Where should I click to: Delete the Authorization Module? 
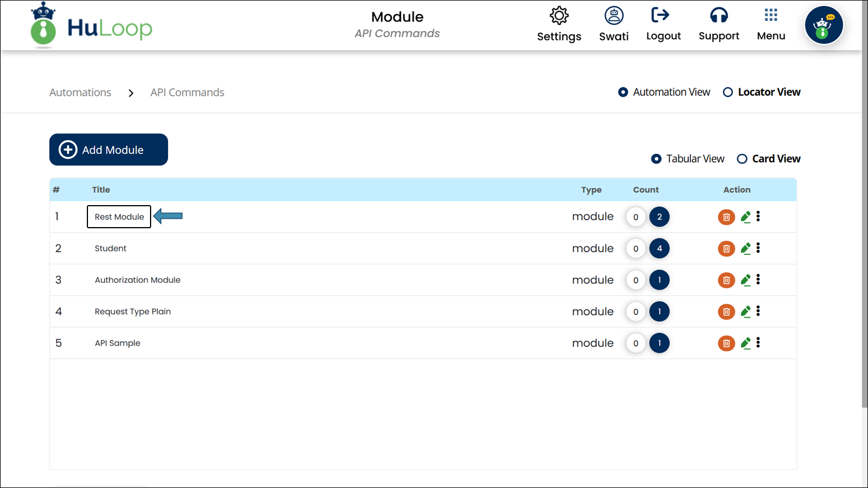coord(726,280)
